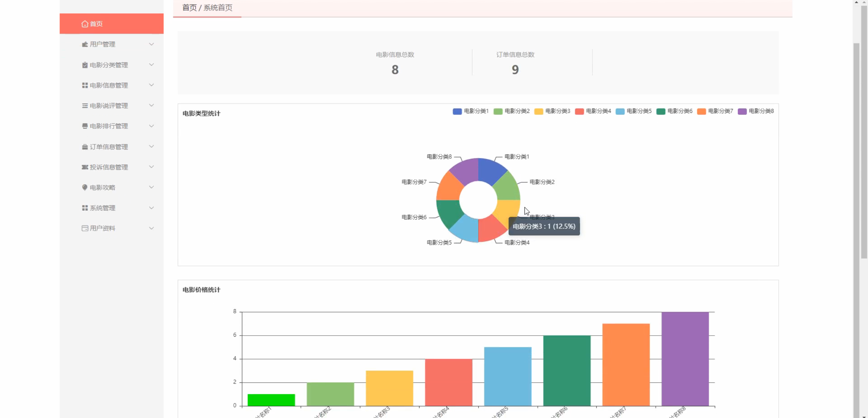The width and height of the screenshot is (868, 418).
Task: Click the 电影说评管理 list icon
Action: (x=85, y=106)
